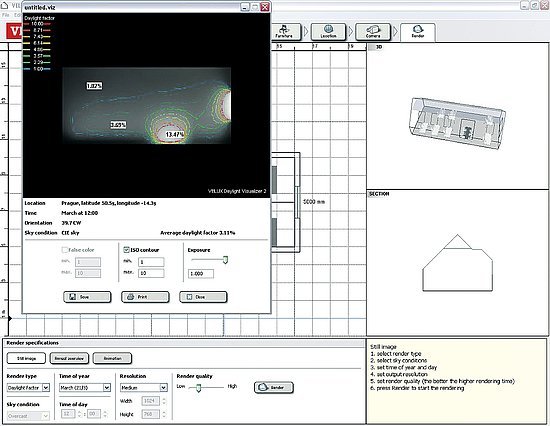Viewport: 550px width, 426px height.
Task: Choose the Animation render mode button
Action: point(113,358)
